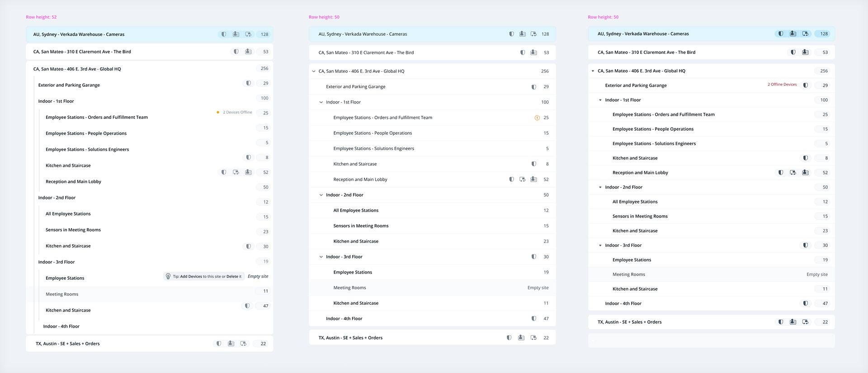Click shield icon on Indoor 3rd Floor row, right panel
868x373 pixels.
(x=806, y=246)
